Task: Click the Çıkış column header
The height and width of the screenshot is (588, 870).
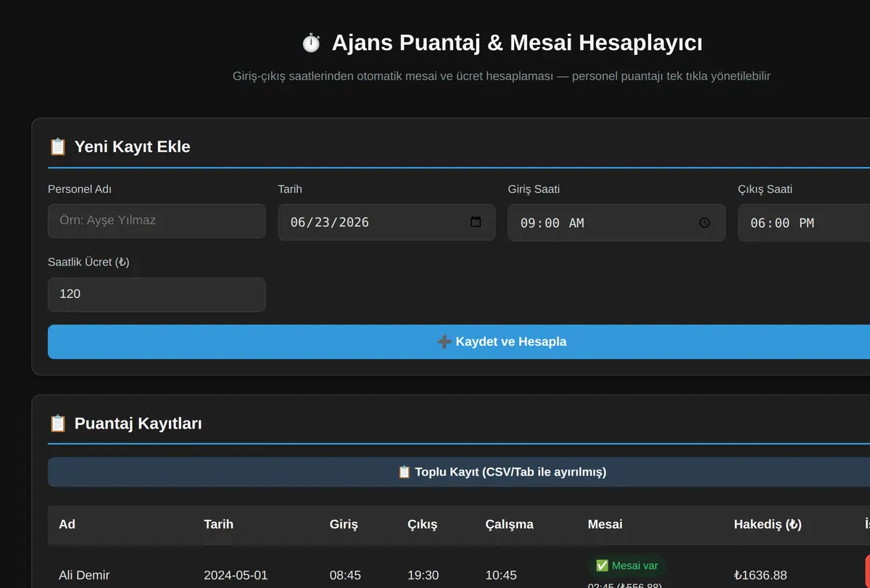Action: [x=422, y=524]
